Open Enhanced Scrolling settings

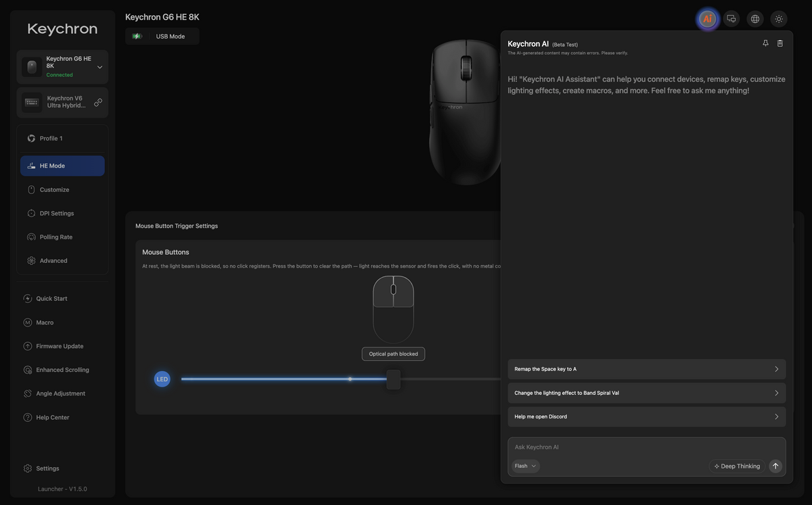pyautogui.click(x=62, y=370)
